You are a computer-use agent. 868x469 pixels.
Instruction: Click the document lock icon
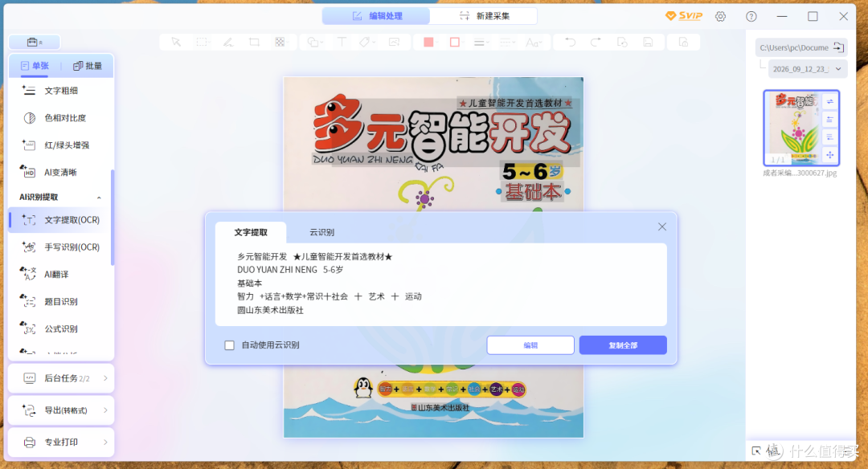click(684, 42)
